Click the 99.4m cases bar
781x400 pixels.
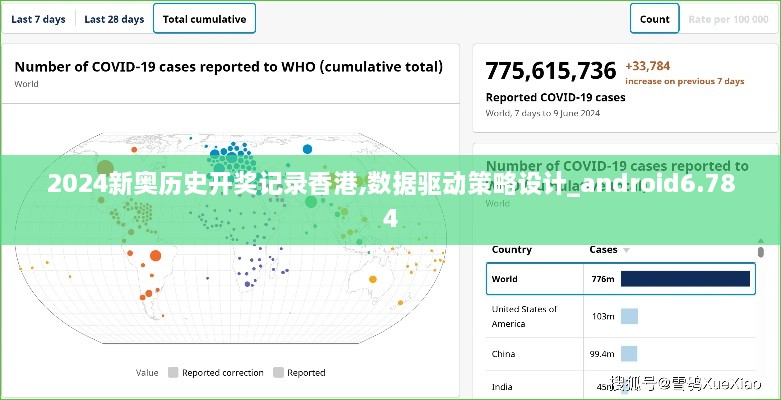tap(629, 354)
